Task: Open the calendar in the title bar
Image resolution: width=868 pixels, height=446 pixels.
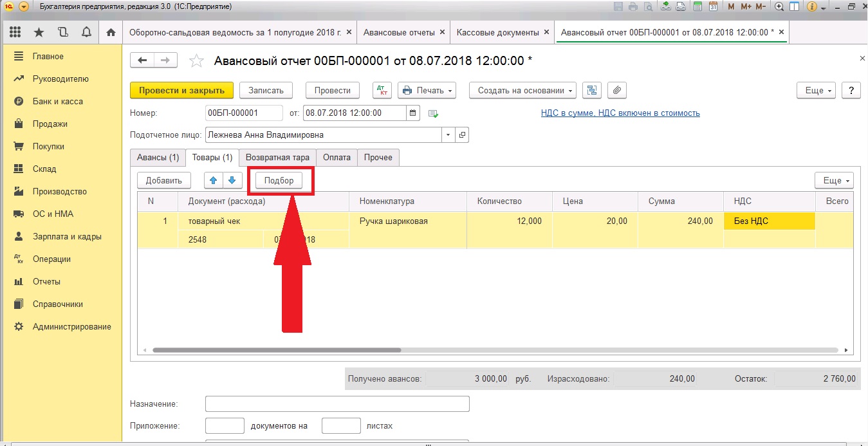Action: click(x=713, y=6)
